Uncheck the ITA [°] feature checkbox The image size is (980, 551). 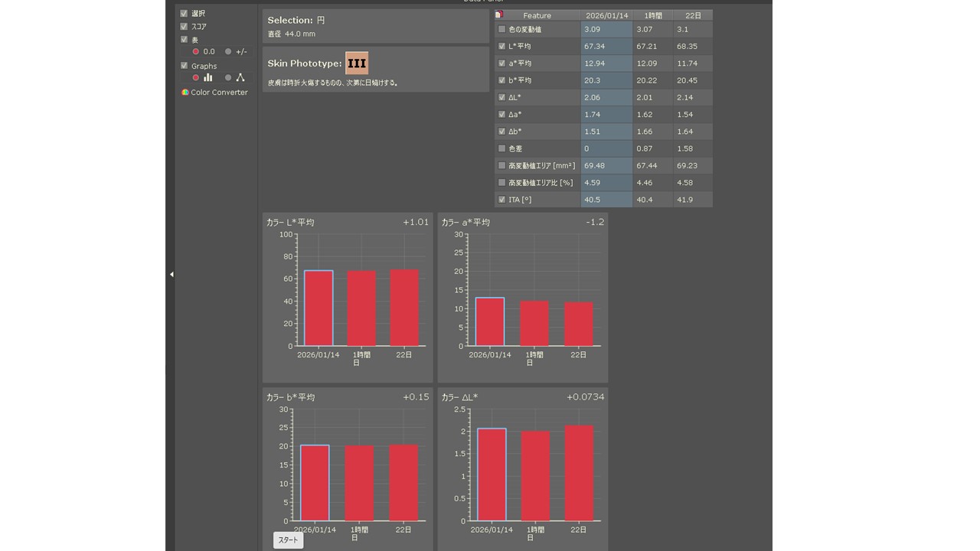(501, 200)
